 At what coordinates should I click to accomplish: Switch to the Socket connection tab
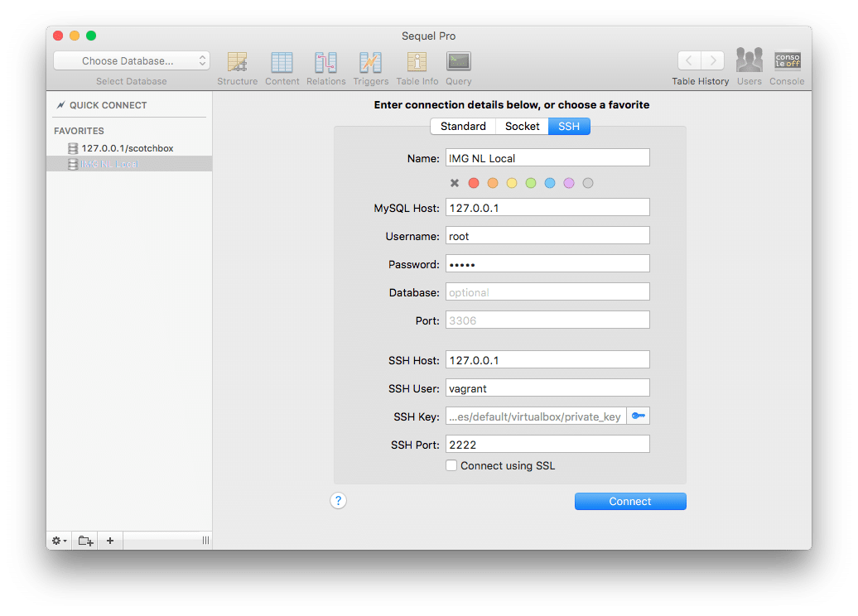click(522, 127)
